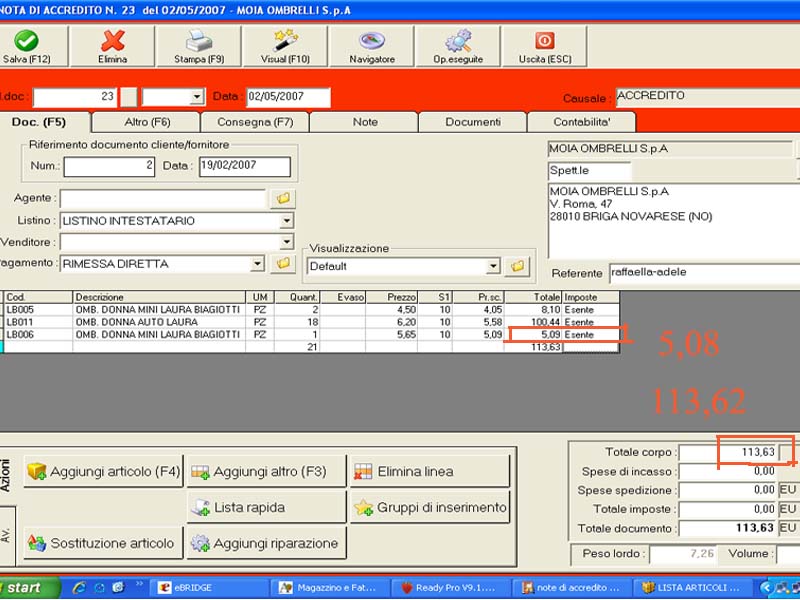This screenshot has height=600, width=800.
Task: Open folder icon next to Agente field
Action: [x=283, y=198]
